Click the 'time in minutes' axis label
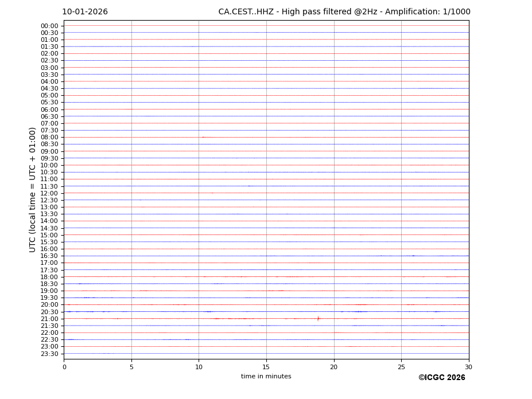Viewport: 532px width, 399px height. coord(266,377)
